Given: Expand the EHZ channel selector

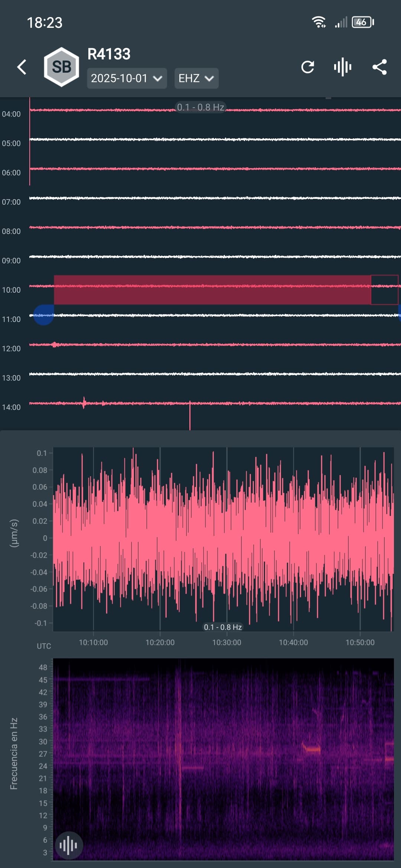Looking at the screenshot, I should point(196,78).
